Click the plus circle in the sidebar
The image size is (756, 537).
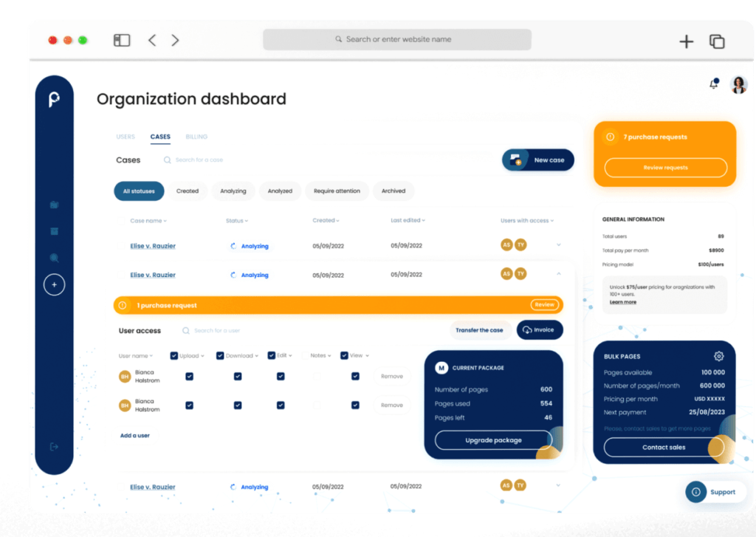pos(54,284)
